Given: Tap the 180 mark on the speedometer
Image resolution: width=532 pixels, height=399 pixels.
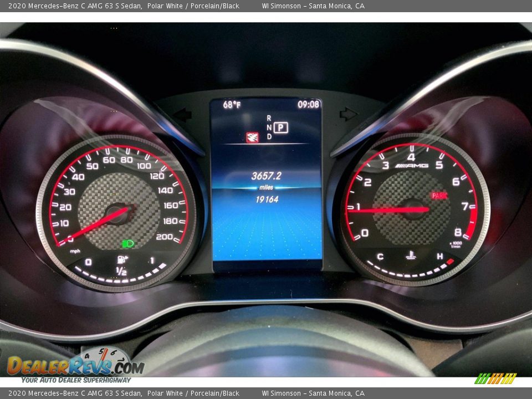Looking at the screenshot, I should click(170, 221).
